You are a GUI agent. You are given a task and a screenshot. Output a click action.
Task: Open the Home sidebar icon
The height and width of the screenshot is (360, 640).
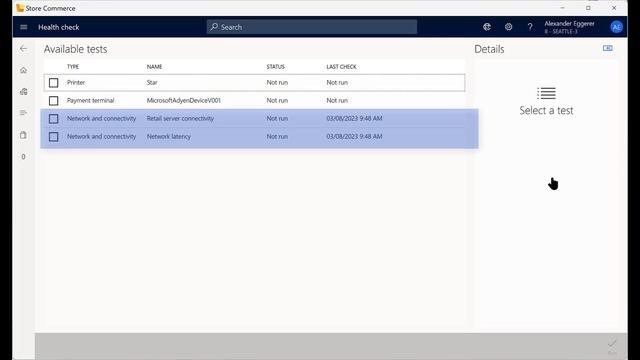(24, 70)
